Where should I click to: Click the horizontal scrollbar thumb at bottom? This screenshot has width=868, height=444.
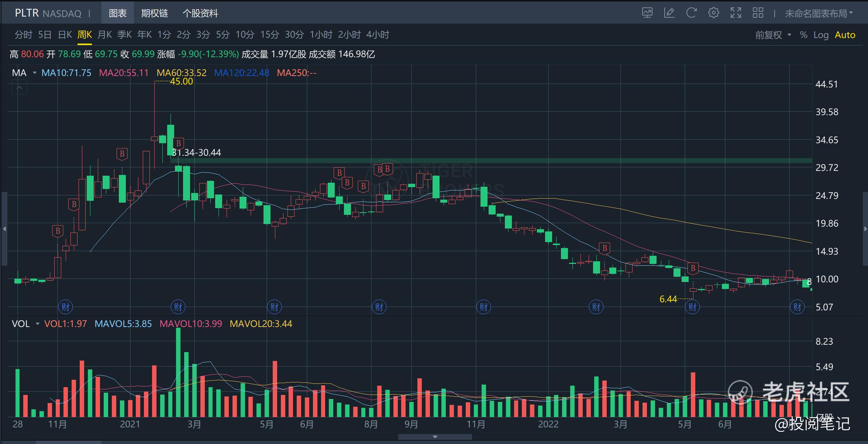(x=68, y=442)
